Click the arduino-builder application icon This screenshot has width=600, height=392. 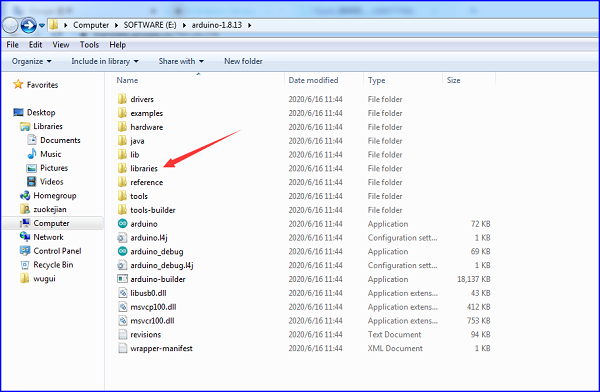tap(122, 279)
